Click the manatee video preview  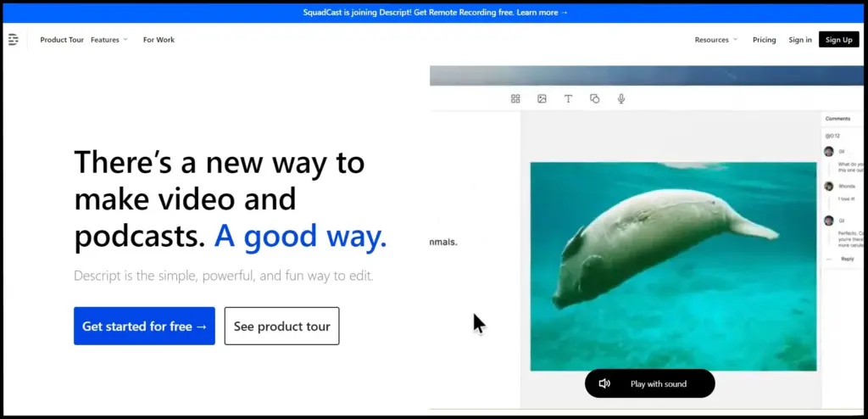tap(673, 266)
